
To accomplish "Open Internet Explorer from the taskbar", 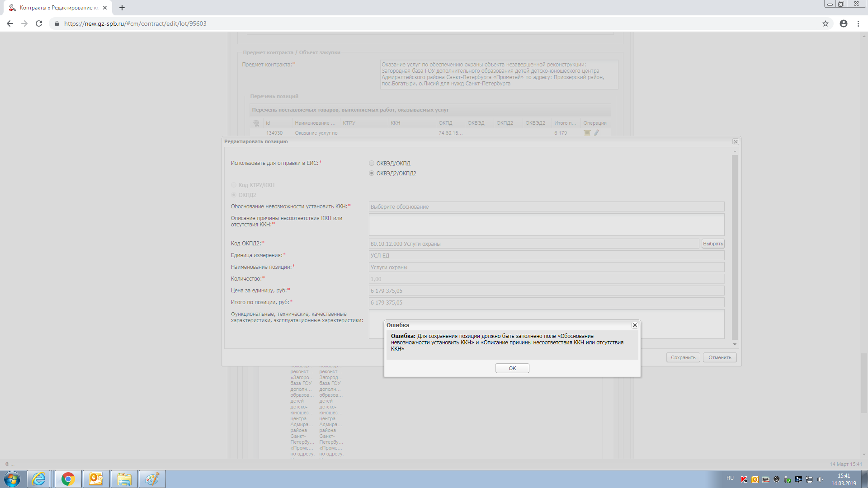I will pos(39,479).
